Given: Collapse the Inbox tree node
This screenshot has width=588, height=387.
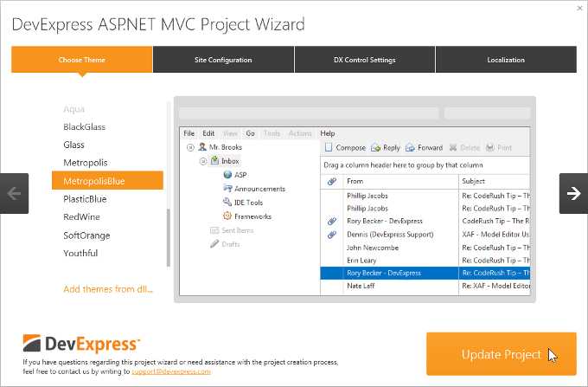Looking at the screenshot, I should [203, 161].
